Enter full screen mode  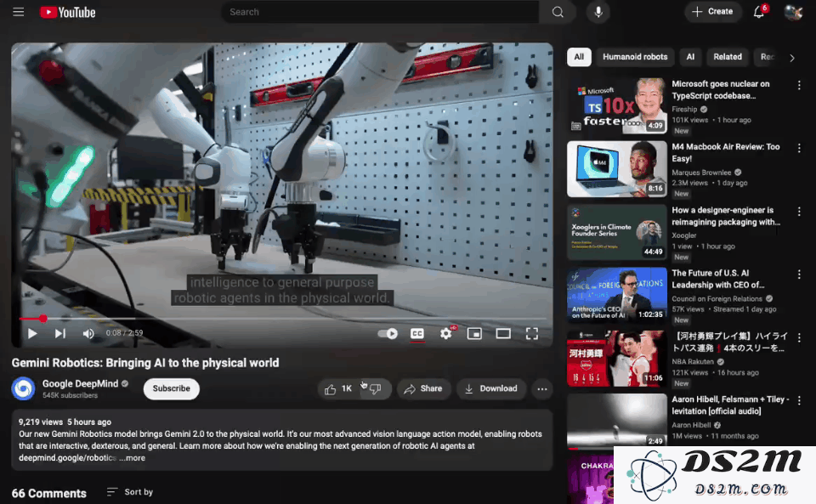point(531,333)
